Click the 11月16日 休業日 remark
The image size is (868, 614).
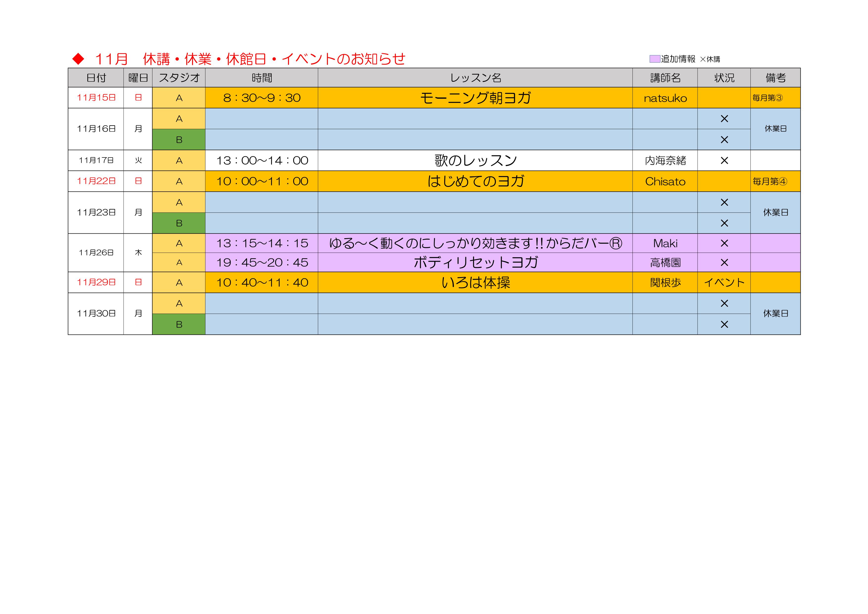point(775,129)
